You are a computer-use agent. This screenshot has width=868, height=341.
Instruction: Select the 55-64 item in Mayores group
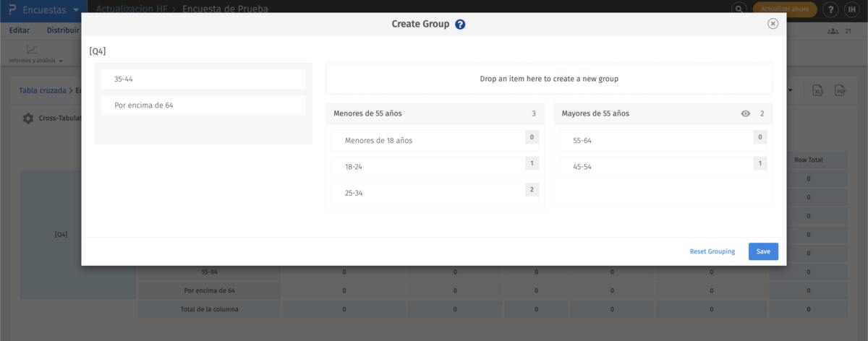[663, 140]
